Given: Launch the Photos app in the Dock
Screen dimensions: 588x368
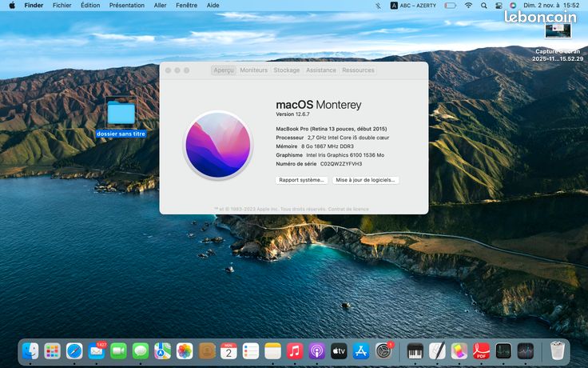Looking at the screenshot, I should click(x=185, y=351).
